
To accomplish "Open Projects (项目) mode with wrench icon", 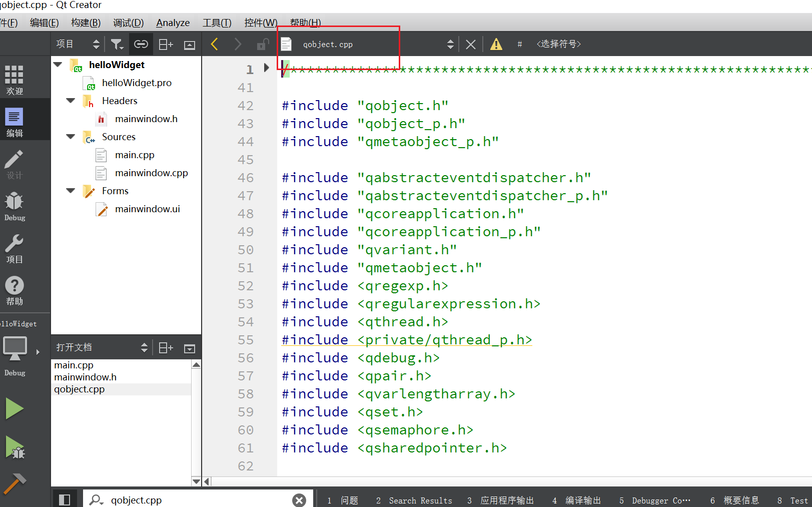I will point(15,248).
